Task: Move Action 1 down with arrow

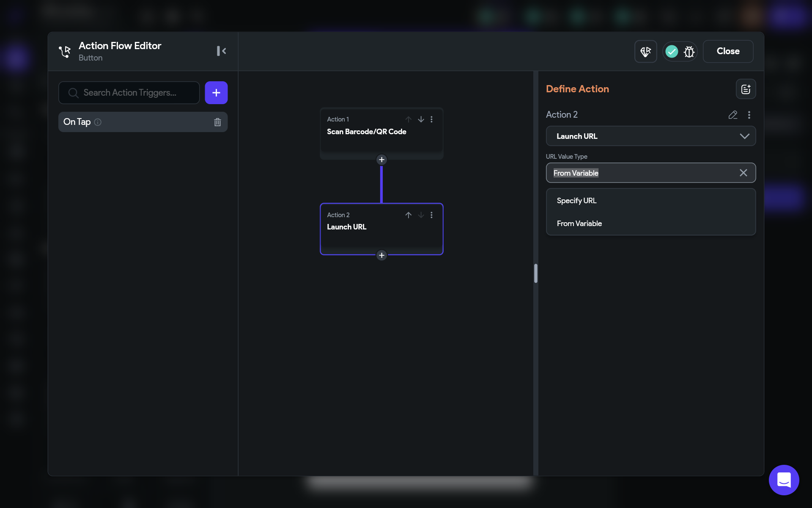Action: tap(421, 119)
